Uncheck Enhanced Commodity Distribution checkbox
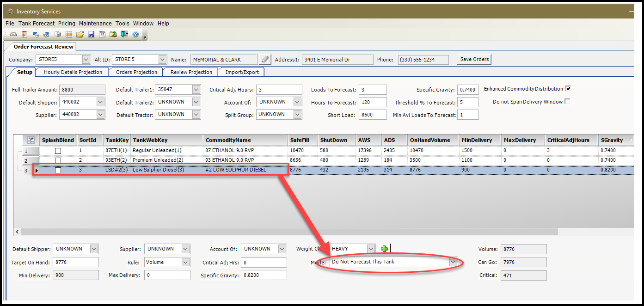The image size is (644, 306). click(568, 89)
